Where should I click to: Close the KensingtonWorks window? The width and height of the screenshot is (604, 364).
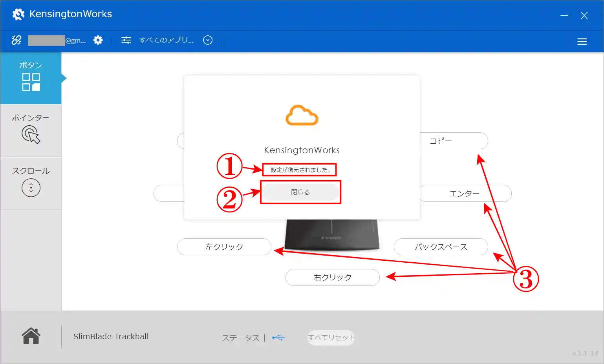[x=584, y=15]
